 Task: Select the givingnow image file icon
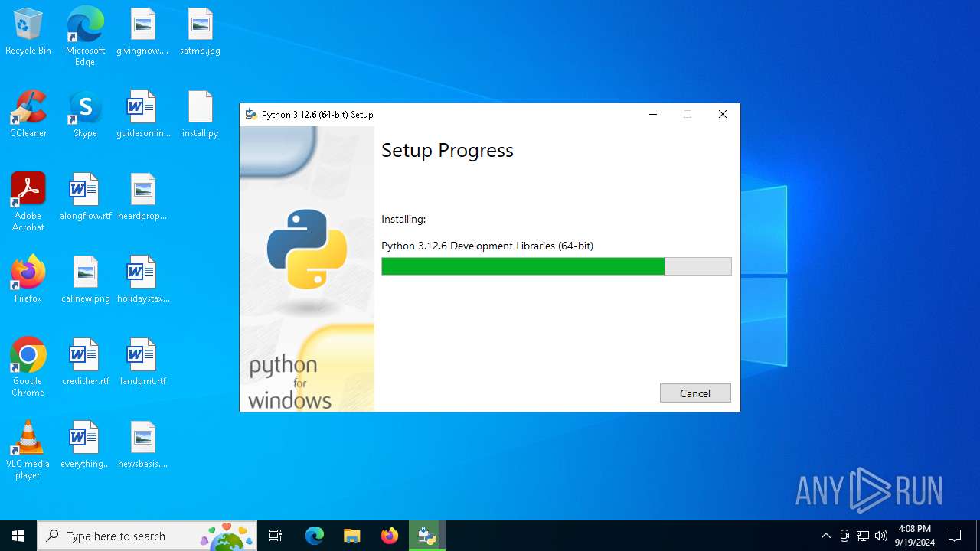[142, 32]
